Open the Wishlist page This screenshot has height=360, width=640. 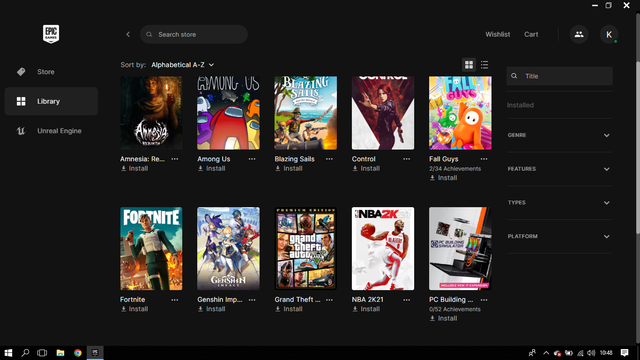[x=498, y=34]
